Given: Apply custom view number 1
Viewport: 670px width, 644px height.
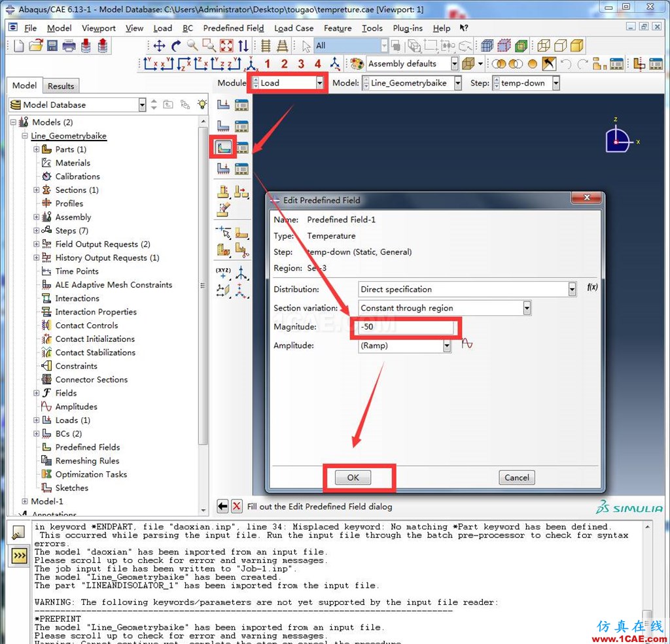Looking at the screenshot, I should (x=268, y=64).
